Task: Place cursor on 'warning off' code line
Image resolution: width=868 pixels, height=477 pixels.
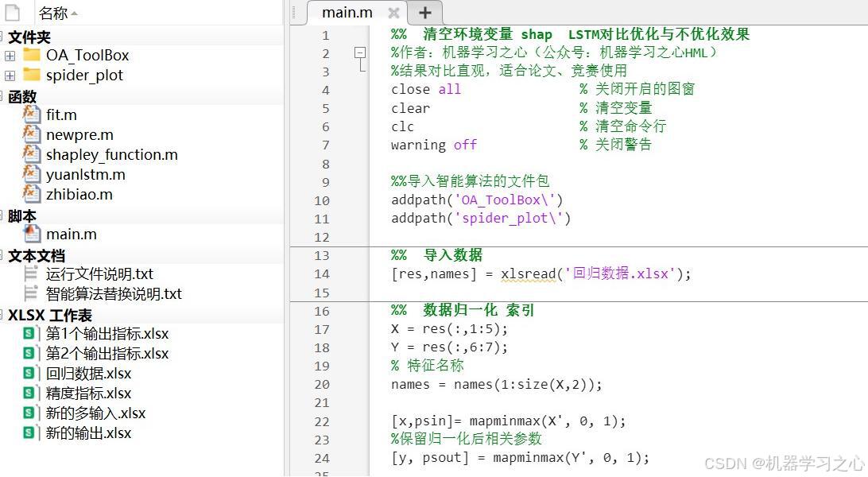Action: pos(433,145)
